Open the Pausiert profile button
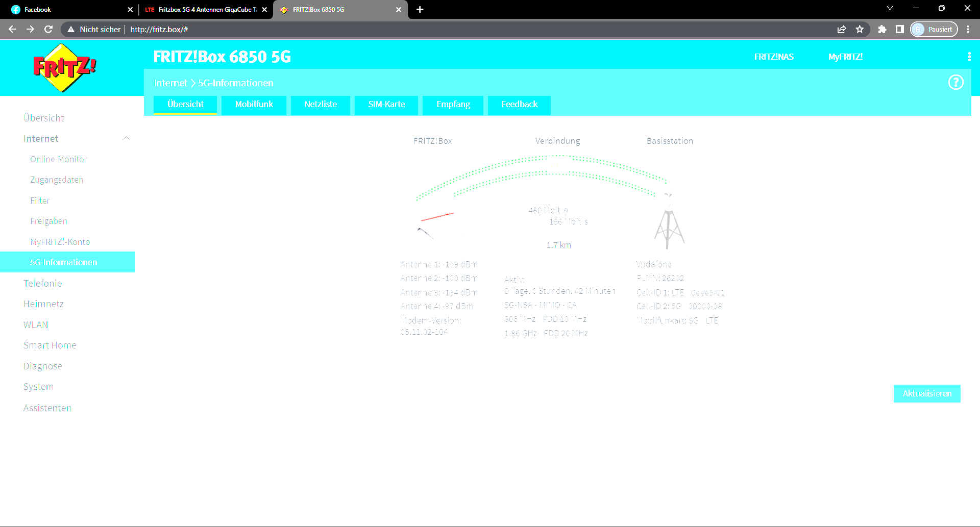The height and width of the screenshot is (527, 980). click(x=934, y=29)
